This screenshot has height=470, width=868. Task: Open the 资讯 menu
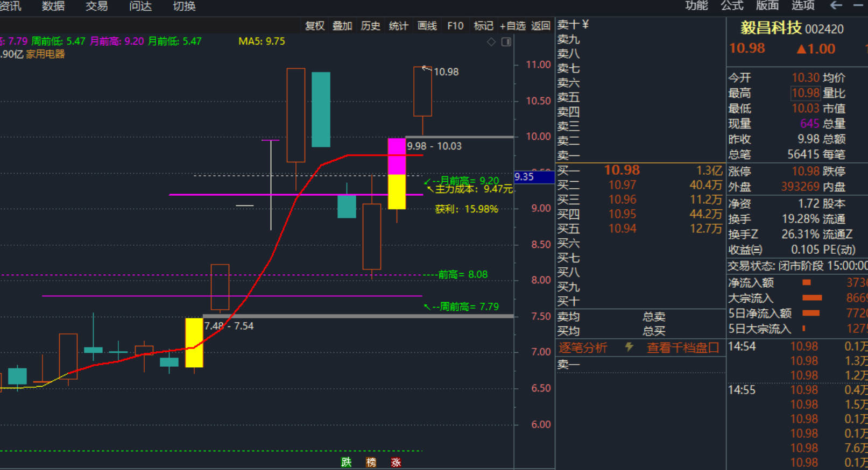(11, 6)
